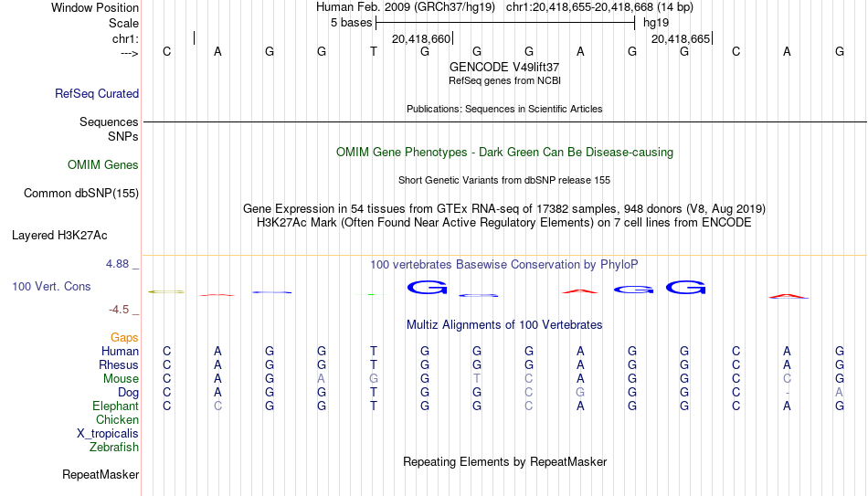Click the orange Gaps label

point(124,338)
